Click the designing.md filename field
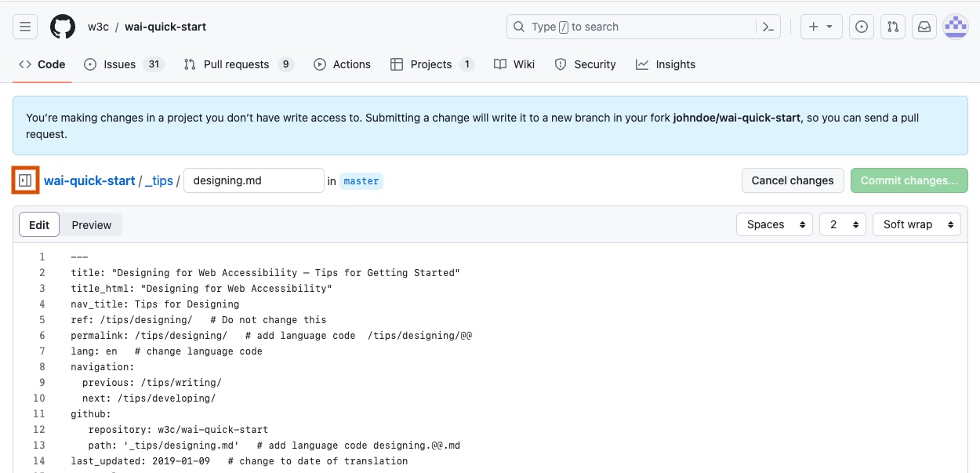 coord(253,180)
